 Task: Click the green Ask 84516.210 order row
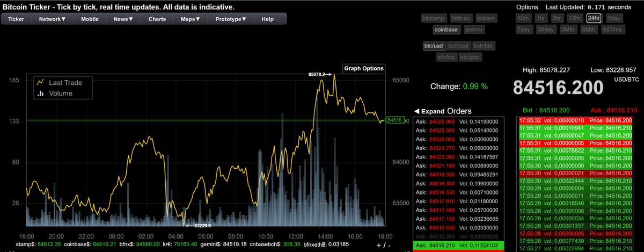459,246
